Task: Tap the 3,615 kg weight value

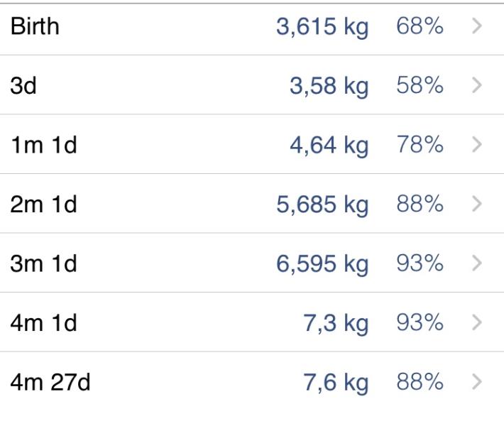Action: coord(322,27)
